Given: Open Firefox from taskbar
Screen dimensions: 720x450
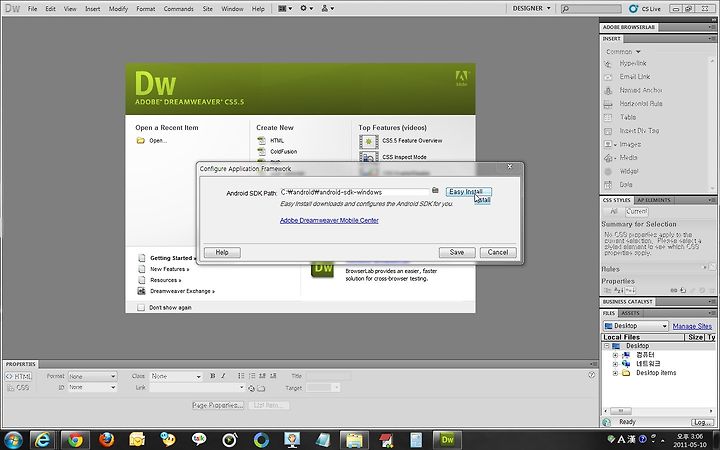Looking at the screenshot, I should tap(107, 440).
